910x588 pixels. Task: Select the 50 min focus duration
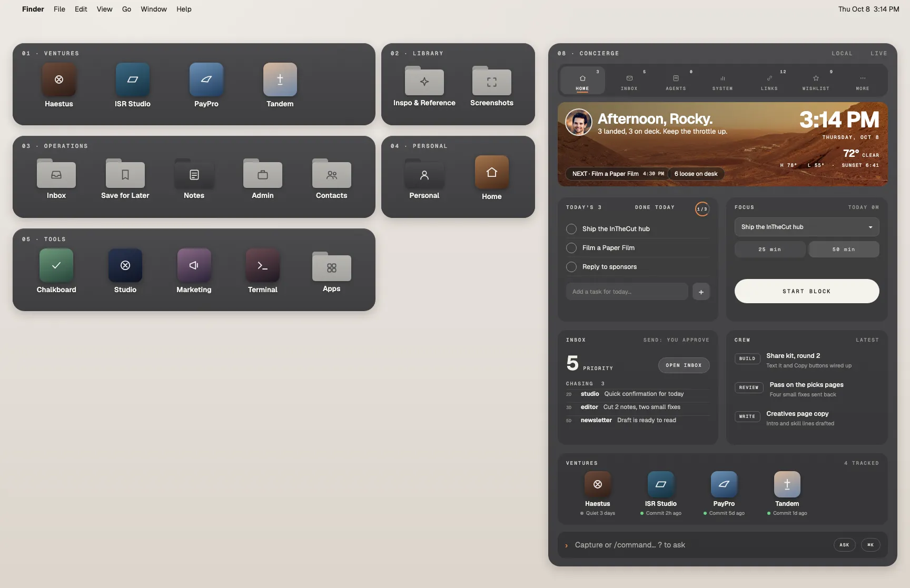844,249
